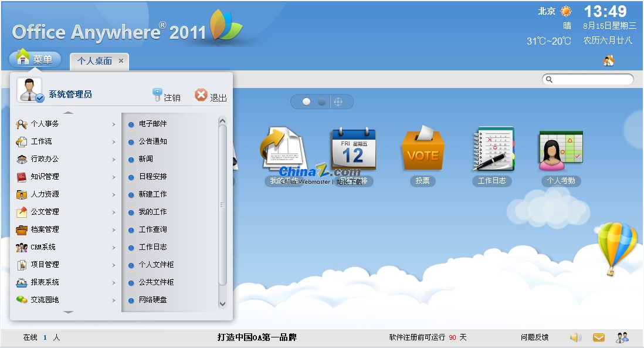The image size is (644, 348).
Task: Open 日程安排 from the submenu
Action: pos(152,177)
